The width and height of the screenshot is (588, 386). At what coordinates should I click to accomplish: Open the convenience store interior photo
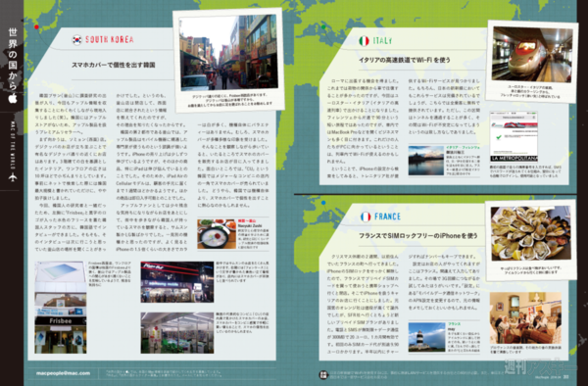click(x=177, y=333)
